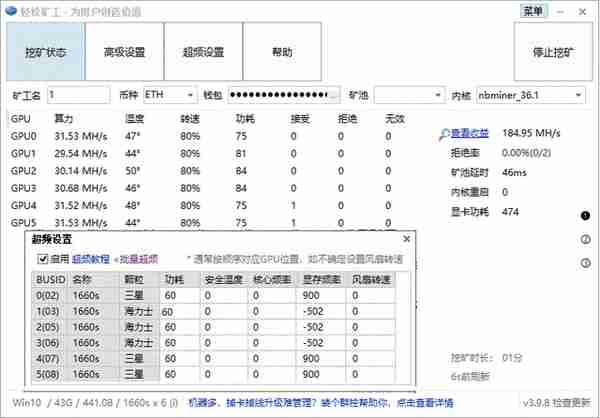Click the -502 memory cell for BUSID 3(06)
600x418 pixels.
coord(321,343)
